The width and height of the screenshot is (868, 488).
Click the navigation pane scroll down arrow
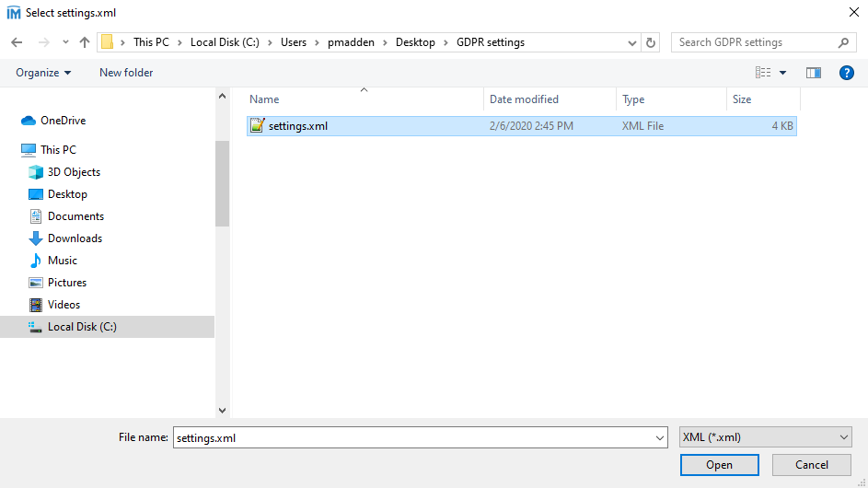pyautogui.click(x=222, y=410)
